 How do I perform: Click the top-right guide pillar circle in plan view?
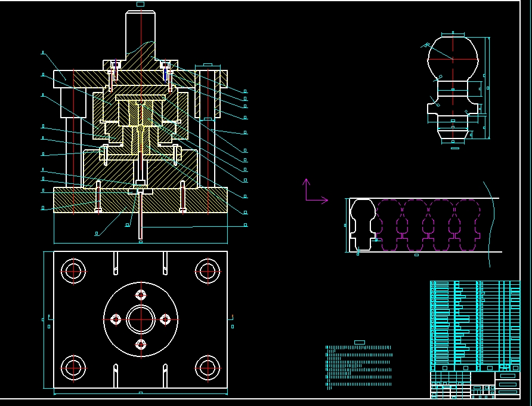point(208,271)
